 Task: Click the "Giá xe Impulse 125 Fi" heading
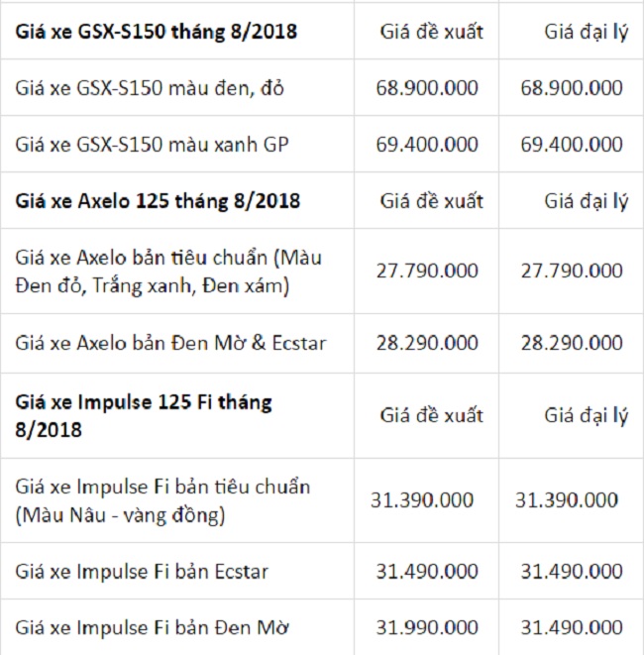click(x=144, y=416)
